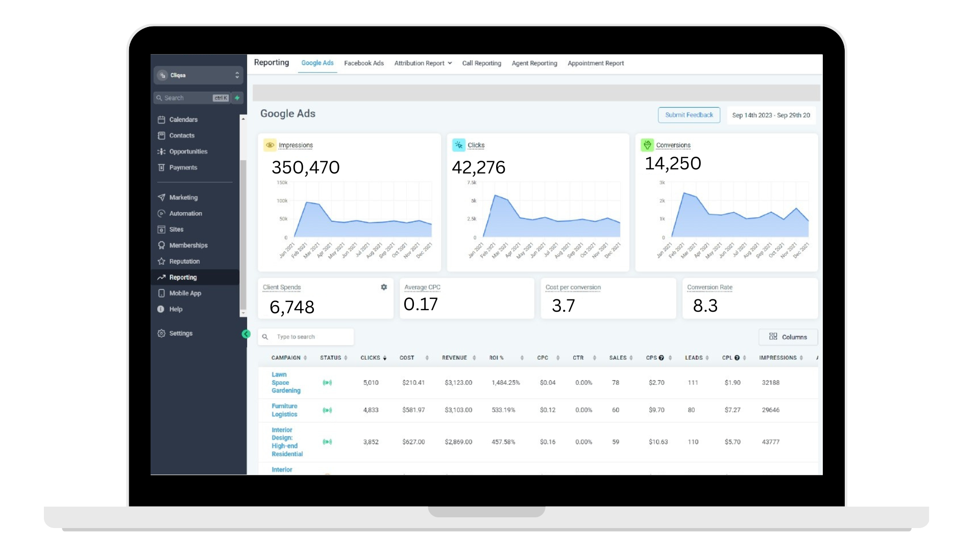Click the sidebar vertical scrollbar
This screenshot has height=551, width=980.
pos(243,235)
